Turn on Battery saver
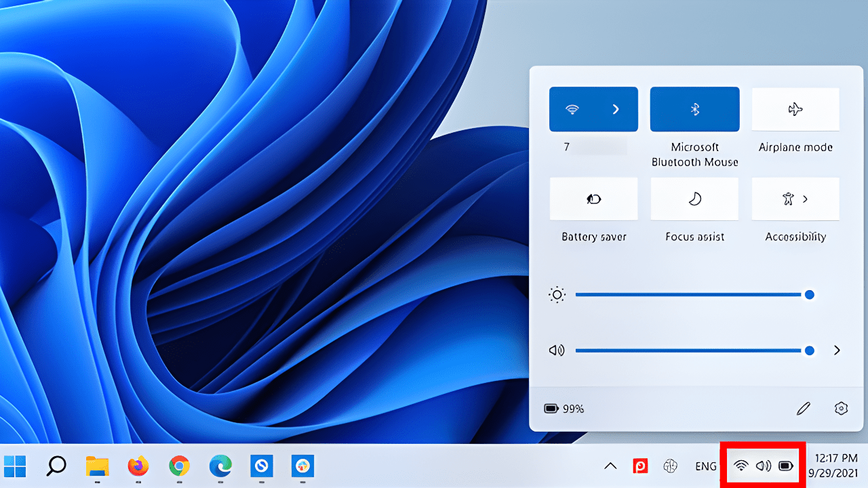This screenshot has width=868, height=488. 593,199
